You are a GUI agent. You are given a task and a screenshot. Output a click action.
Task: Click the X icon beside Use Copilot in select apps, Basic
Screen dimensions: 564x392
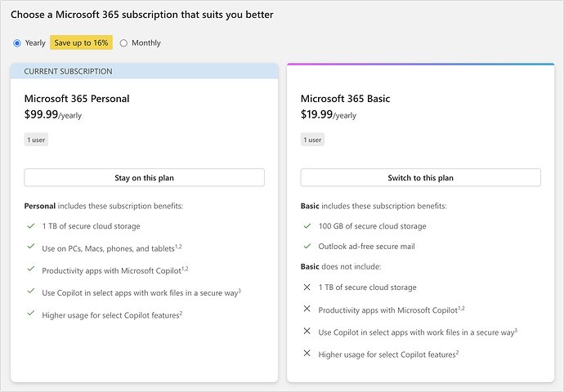(x=307, y=331)
